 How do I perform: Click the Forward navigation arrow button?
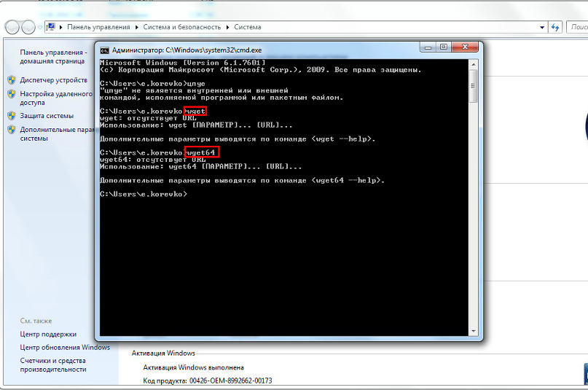click(x=28, y=27)
